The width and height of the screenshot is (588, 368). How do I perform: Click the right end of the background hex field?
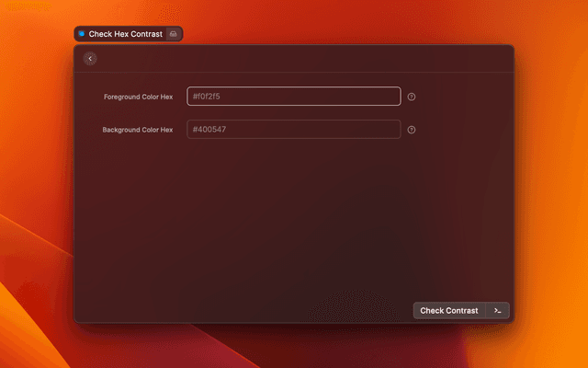coord(390,130)
